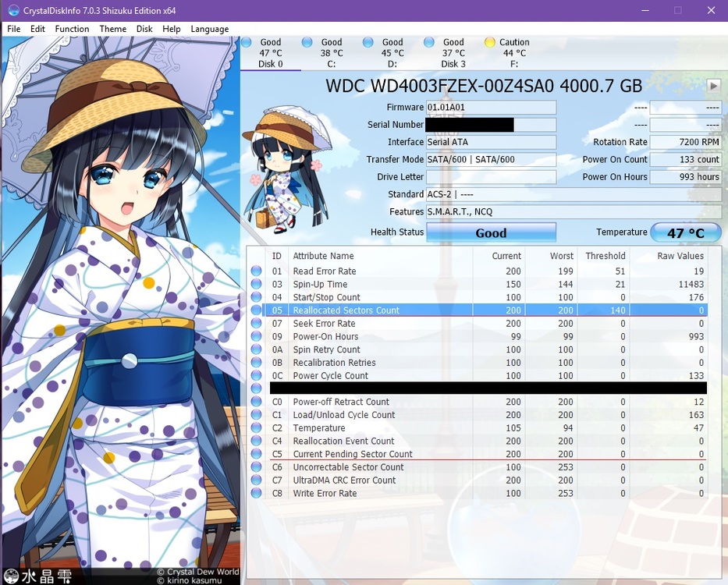The image size is (728, 585).
Task: Click the Good health status button
Action: 491,232
